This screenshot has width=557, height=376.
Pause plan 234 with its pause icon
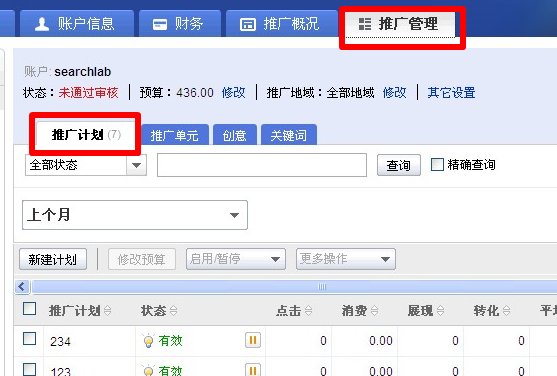point(253,340)
